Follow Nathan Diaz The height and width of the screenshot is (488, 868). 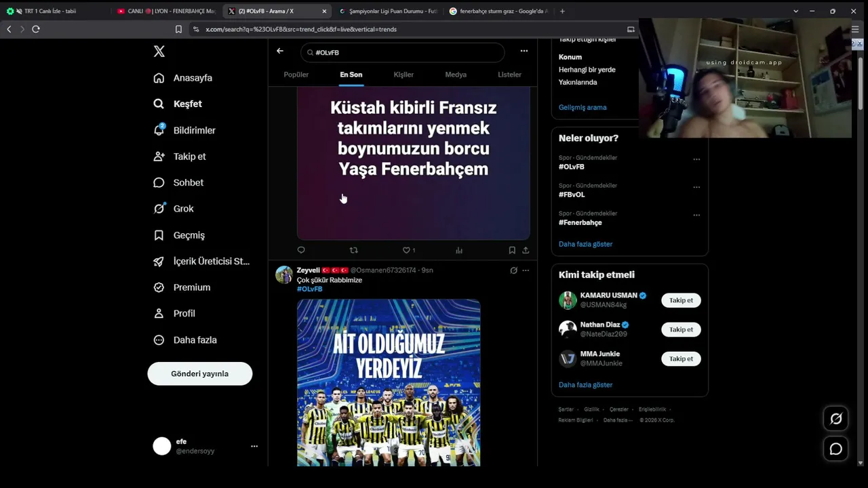[x=682, y=329]
